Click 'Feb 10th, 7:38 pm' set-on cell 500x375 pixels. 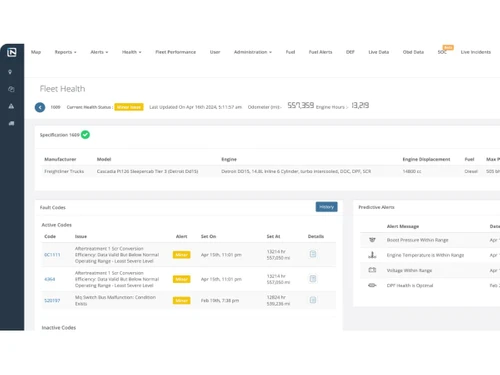pyautogui.click(x=220, y=301)
